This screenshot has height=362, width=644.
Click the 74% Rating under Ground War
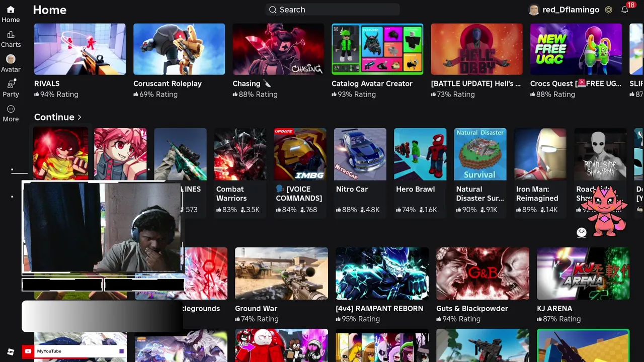257,319
